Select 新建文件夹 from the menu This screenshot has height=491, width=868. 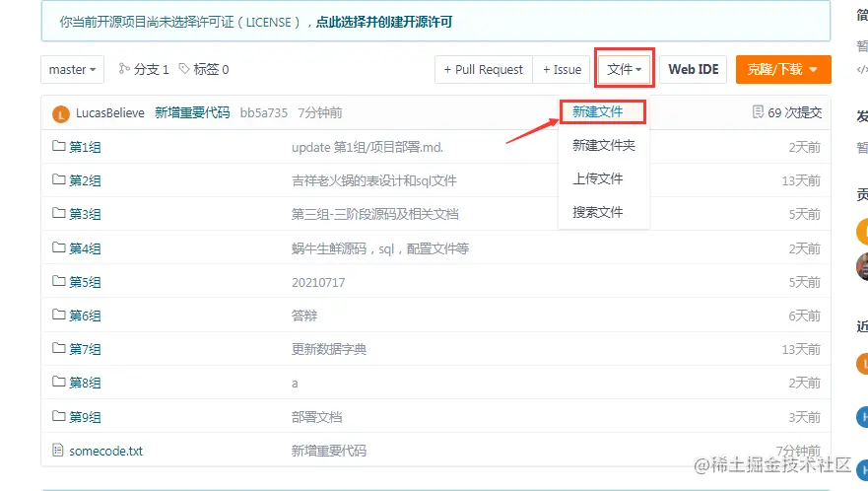click(603, 145)
